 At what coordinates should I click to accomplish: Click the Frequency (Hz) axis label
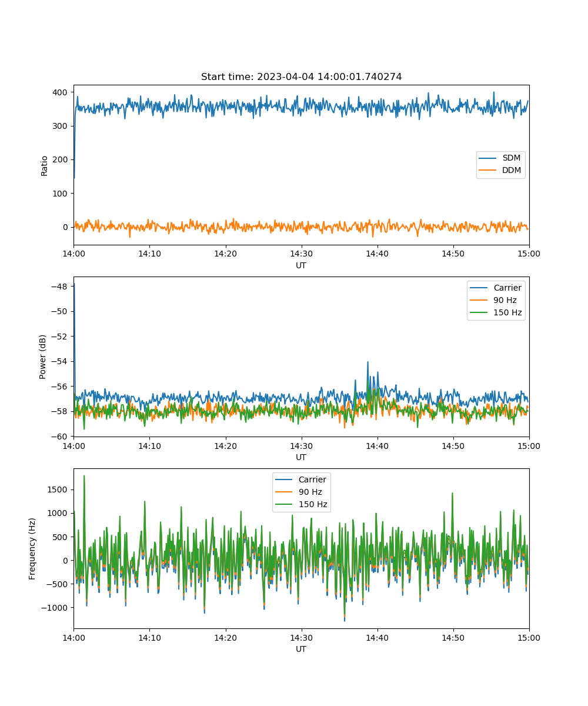point(32,548)
